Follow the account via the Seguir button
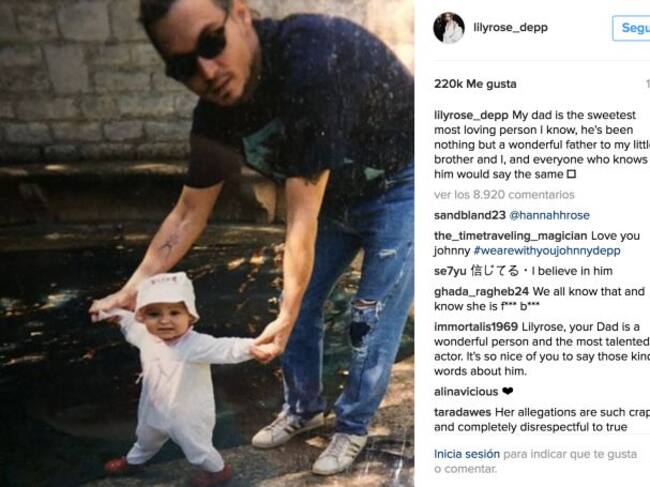The image size is (650, 487). [631, 28]
